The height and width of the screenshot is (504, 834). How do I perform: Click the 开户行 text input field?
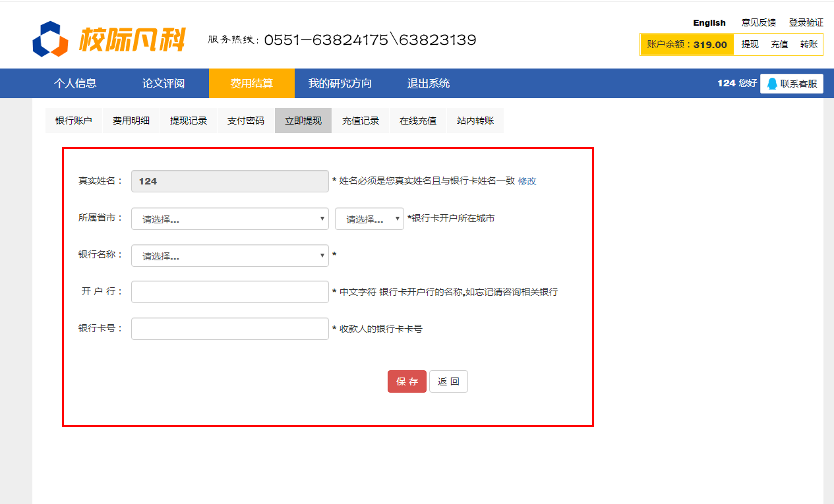point(229,292)
